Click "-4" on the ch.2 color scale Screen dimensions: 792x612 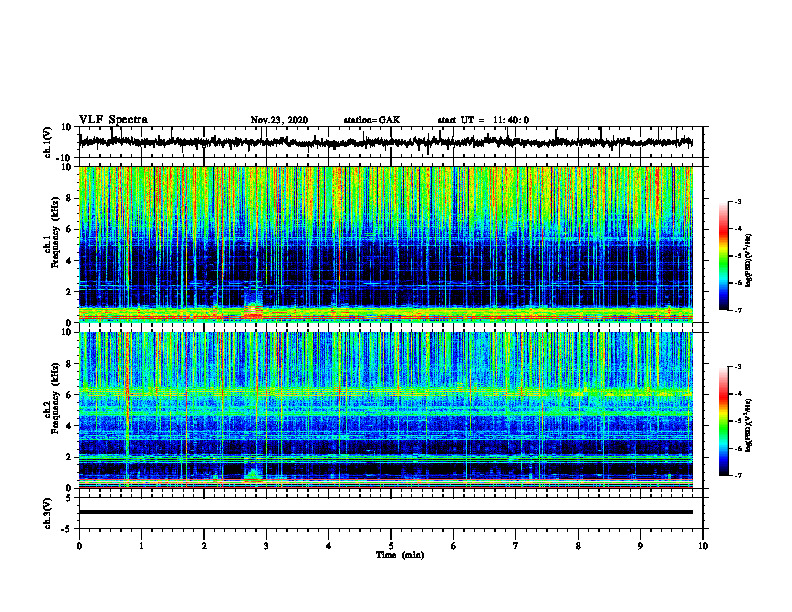tap(737, 394)
